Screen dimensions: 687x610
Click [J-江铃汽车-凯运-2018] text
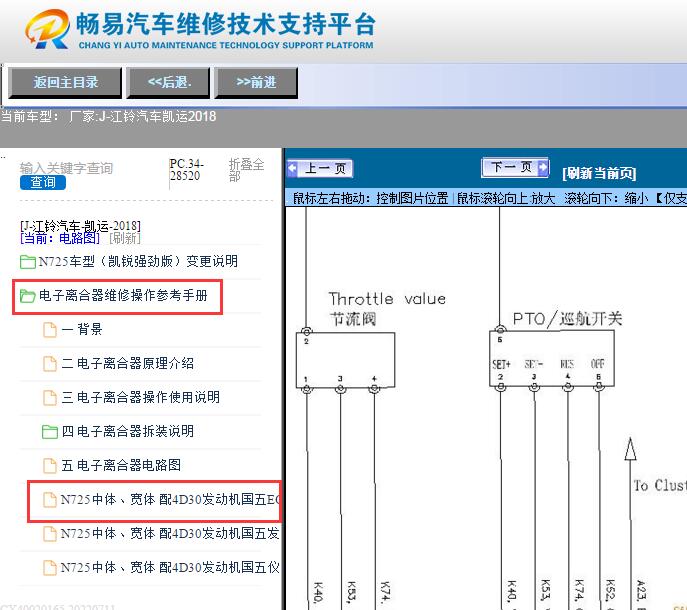point(81,226)
